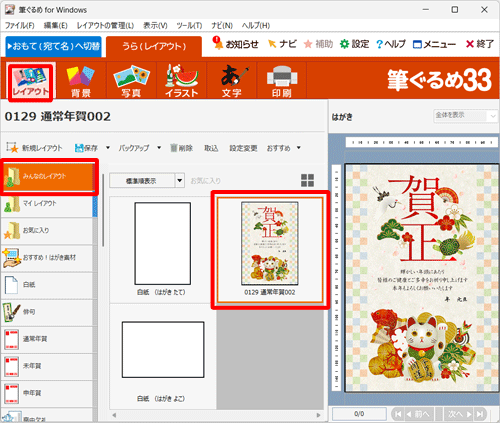The image size is (500, 423).
Task: Select the 写真 (photo) tool icon
Action: 131,81
